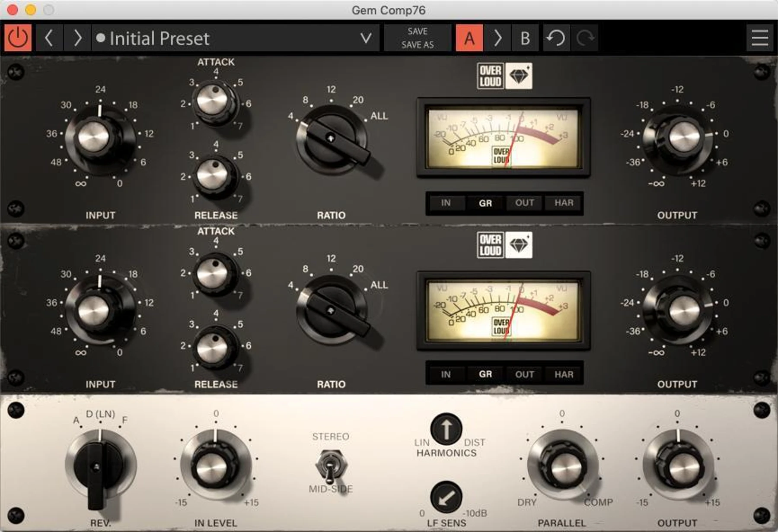
Task: Click the MID-SIDE label
Action: (331, 489)
